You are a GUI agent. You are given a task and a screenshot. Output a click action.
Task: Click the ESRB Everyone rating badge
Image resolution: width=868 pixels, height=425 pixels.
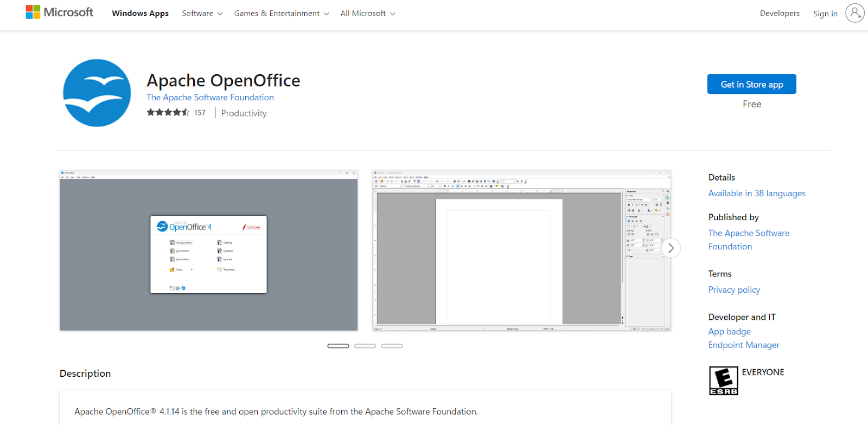click(x=724, y=381)
